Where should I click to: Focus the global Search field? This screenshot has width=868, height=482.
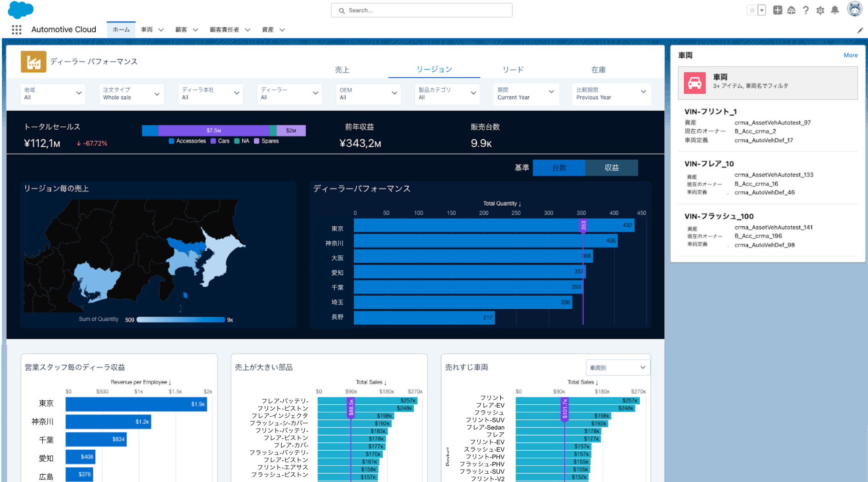pyautogui.click(x=422, y=10)
